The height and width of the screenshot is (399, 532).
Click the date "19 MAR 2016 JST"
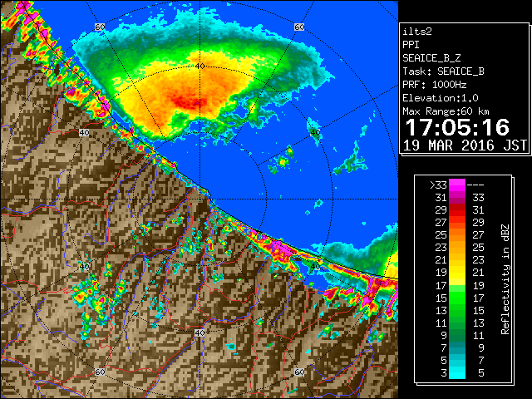point(465,145)
